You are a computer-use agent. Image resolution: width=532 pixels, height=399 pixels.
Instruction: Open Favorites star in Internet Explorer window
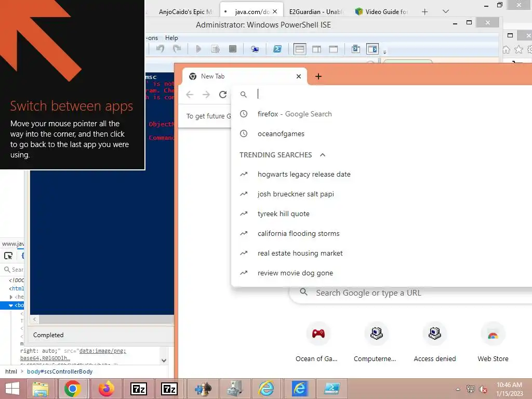pyautogui.click(x=518, y=49)
